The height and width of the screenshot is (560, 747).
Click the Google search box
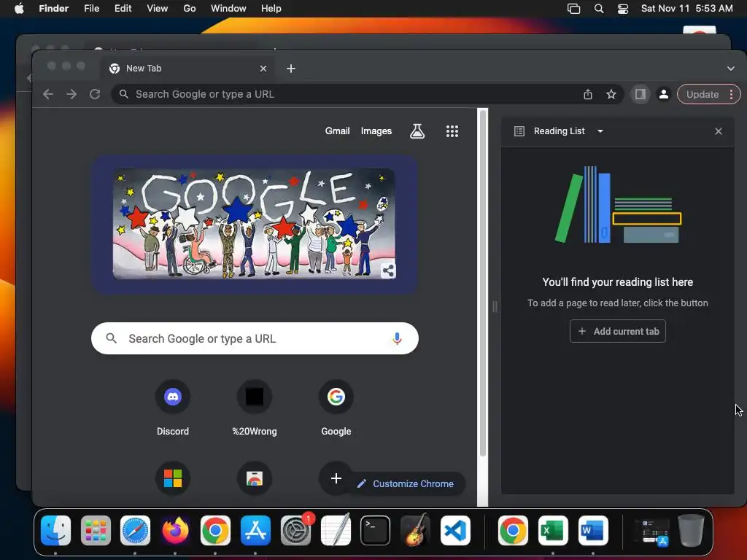255,338
